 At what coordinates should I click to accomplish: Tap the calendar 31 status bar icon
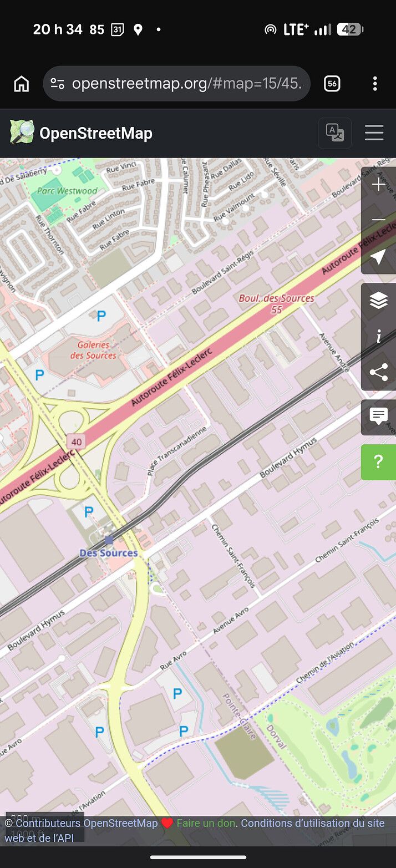point(118,30)
